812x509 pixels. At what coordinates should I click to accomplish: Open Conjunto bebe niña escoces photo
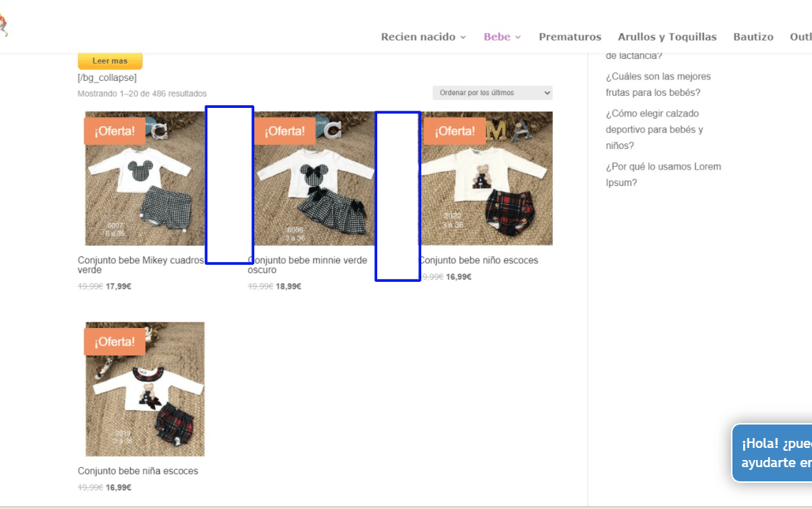[145, 389]
